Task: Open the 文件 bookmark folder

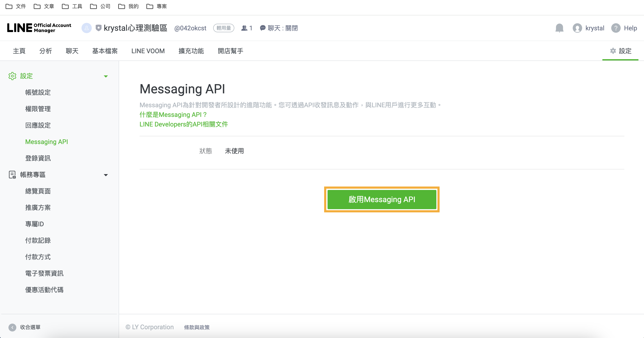Action: click(x=16, y=6)
